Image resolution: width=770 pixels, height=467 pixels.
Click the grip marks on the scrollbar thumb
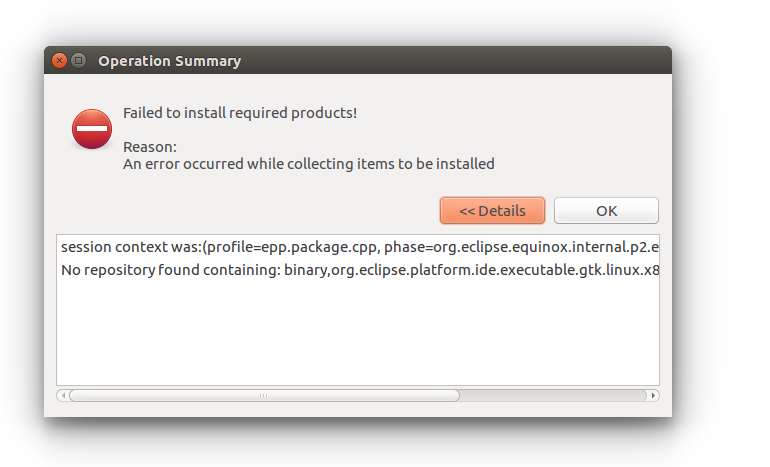coord(264,395)
